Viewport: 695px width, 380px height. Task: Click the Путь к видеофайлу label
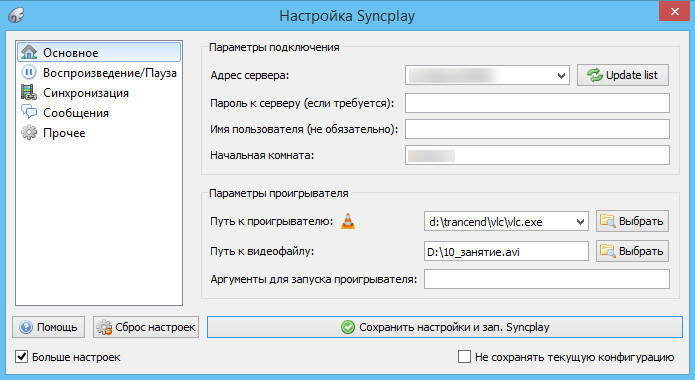tap(262, 251)
